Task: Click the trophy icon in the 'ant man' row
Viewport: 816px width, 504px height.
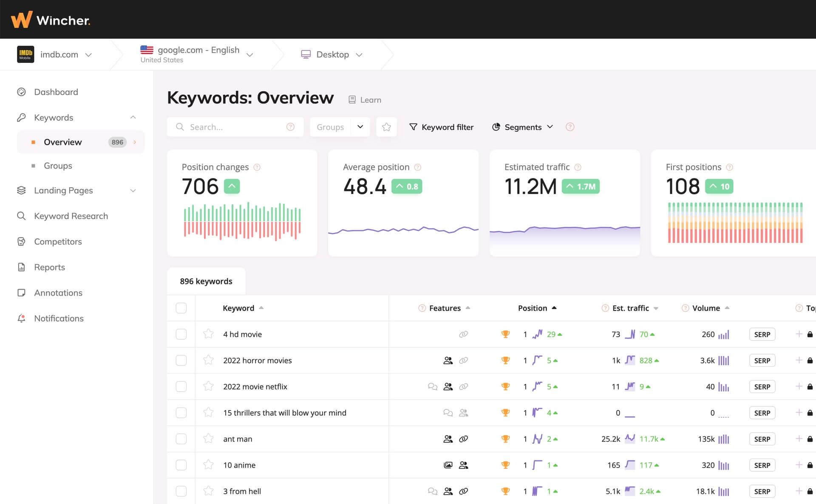Action: (x=505, y=439)
